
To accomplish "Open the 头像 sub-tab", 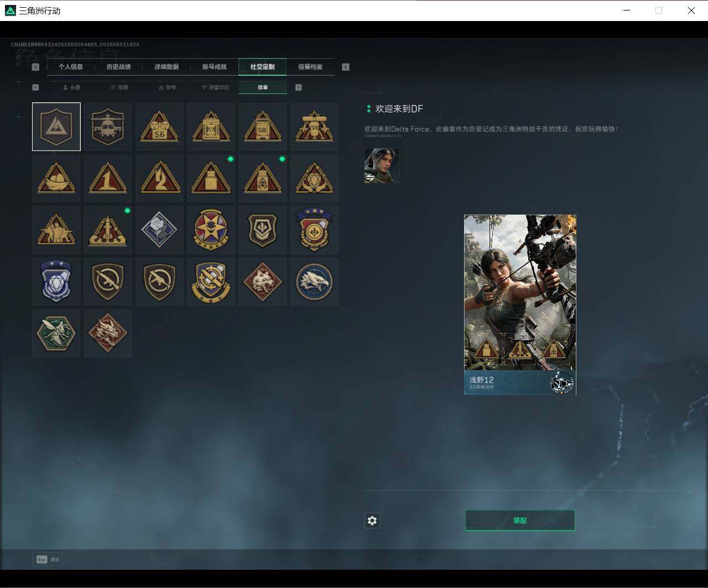I will click(71, 87).
